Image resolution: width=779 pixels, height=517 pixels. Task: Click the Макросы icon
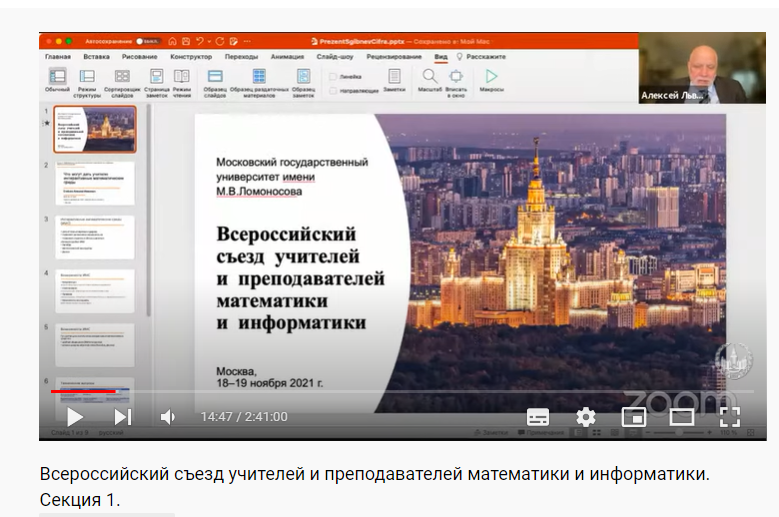(491, 76)
